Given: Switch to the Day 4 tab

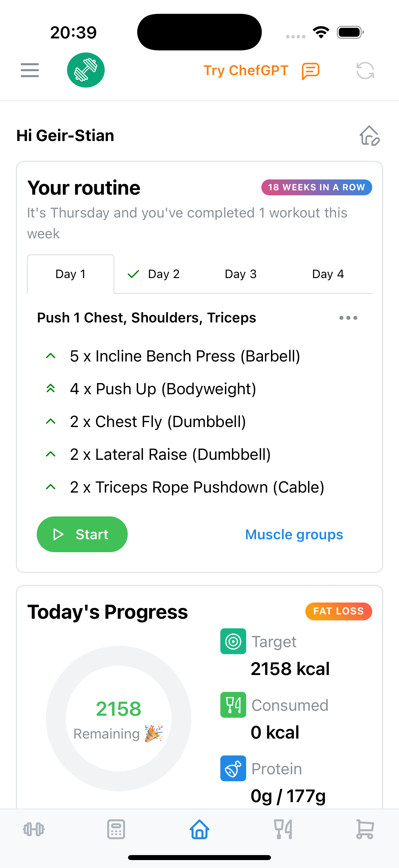Looking at the screenshot, I should pyautogui.click(x=328, y=274).
